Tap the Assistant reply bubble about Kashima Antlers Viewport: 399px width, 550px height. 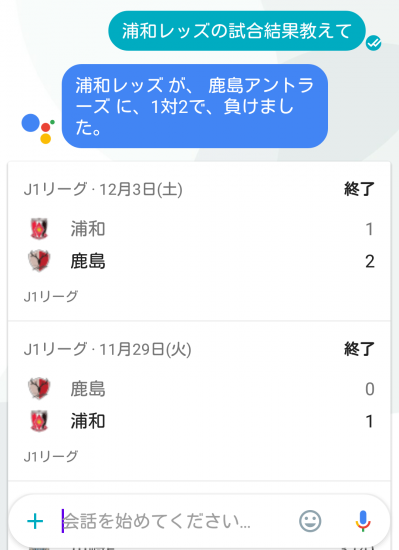195,106
